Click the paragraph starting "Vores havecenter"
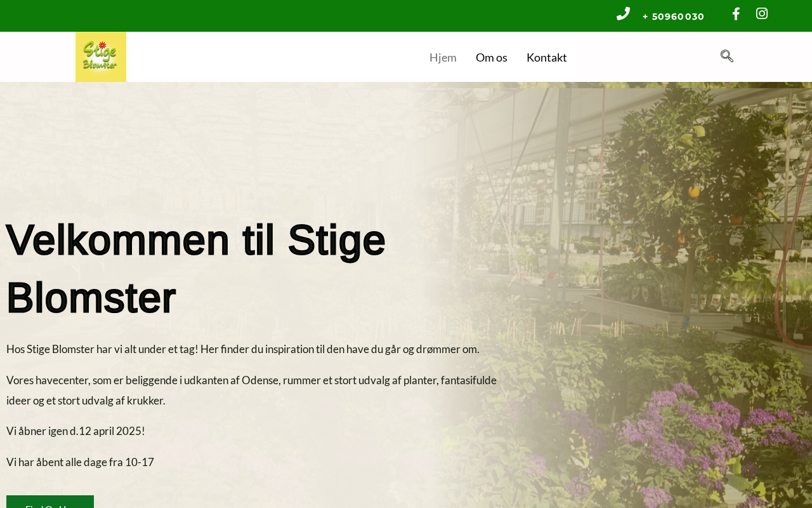 (252, 391)
